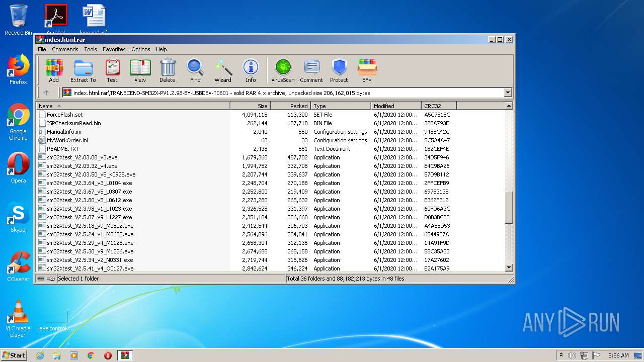Click scrollbar down arrow
The width and height of the screenshot is (644, 362).
coord(509,268)
